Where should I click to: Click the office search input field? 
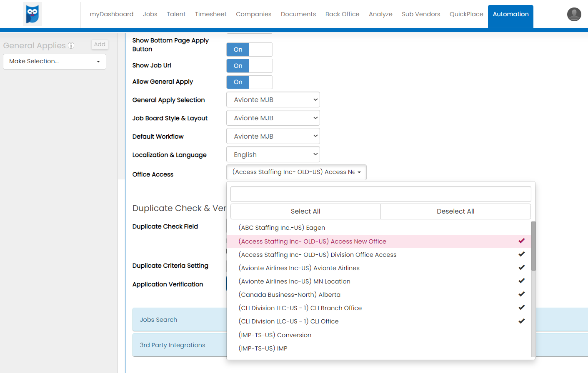[380, 194]
